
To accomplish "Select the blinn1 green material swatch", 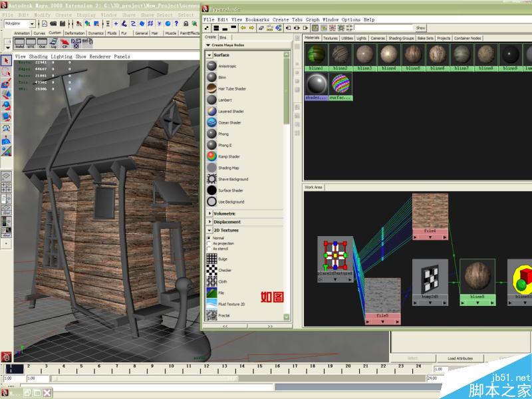I will [316, 55].
